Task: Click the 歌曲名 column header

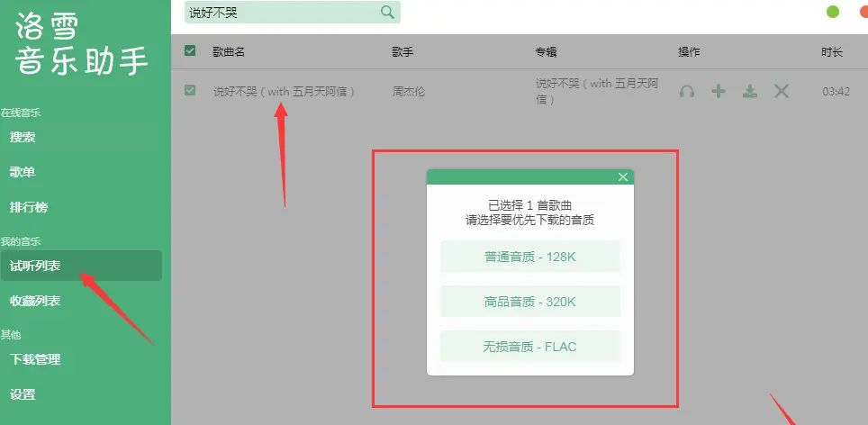Action: (x=229, y=51)
